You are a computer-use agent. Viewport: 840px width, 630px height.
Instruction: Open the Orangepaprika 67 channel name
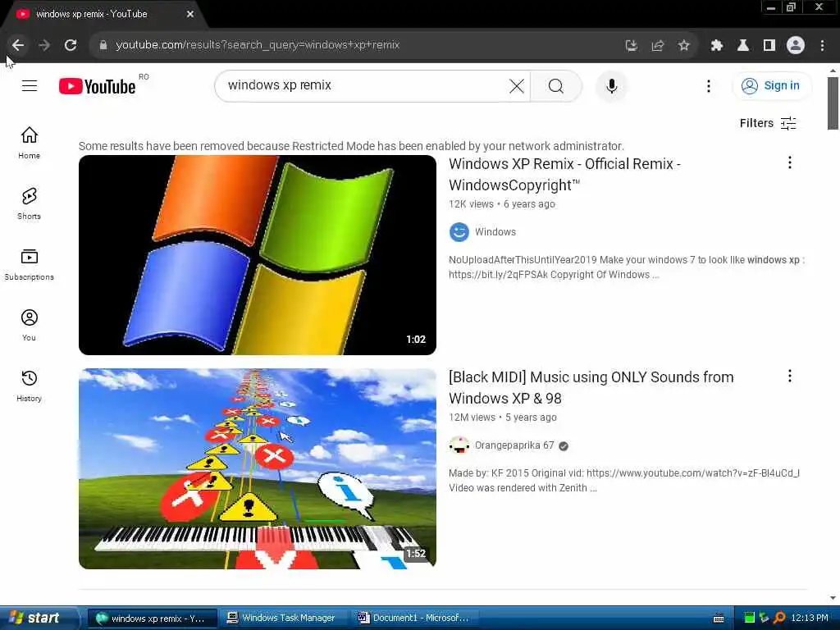(x=514, y=445)
